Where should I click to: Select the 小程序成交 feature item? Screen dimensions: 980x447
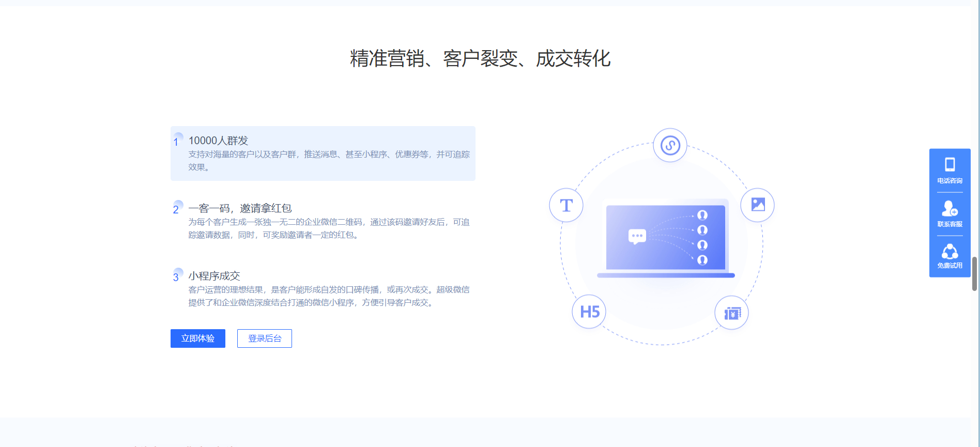click(x=323, y=289)
